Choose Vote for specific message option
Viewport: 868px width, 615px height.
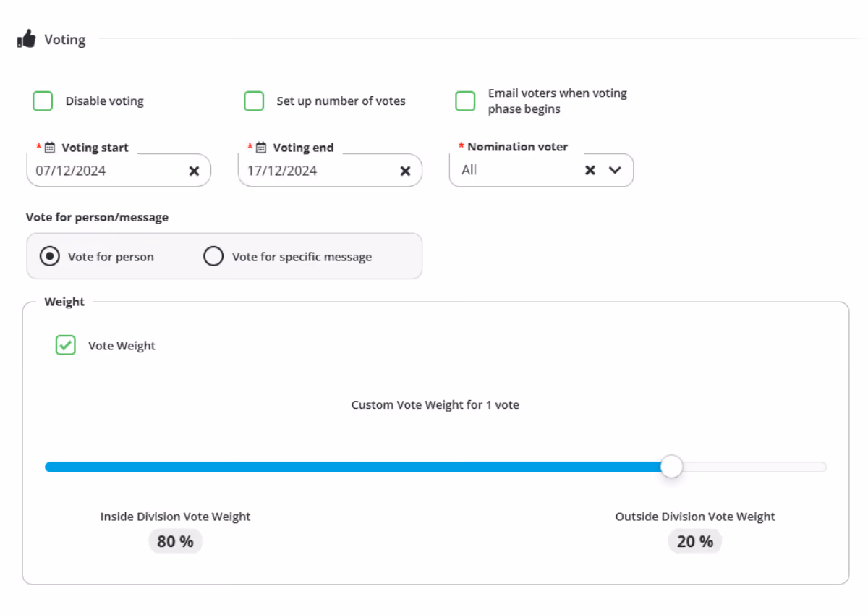click(x=213, y=256)
